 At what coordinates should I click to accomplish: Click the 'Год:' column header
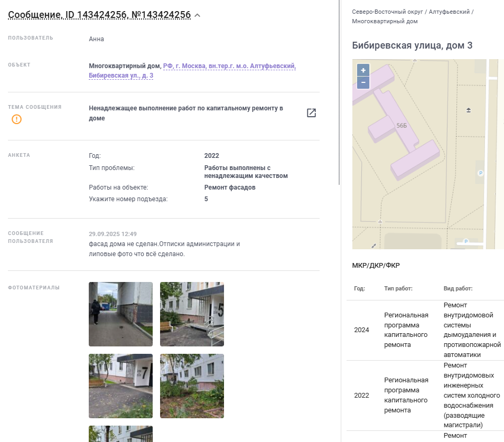[359, 288]
